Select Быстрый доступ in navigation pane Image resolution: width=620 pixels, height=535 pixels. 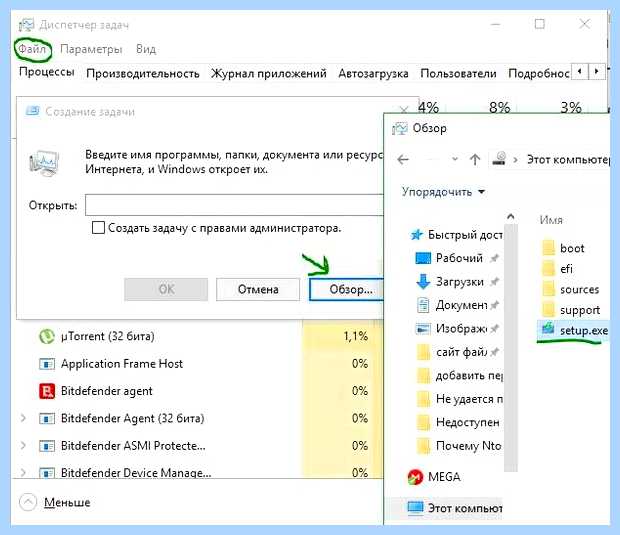(x=456, y=235)
